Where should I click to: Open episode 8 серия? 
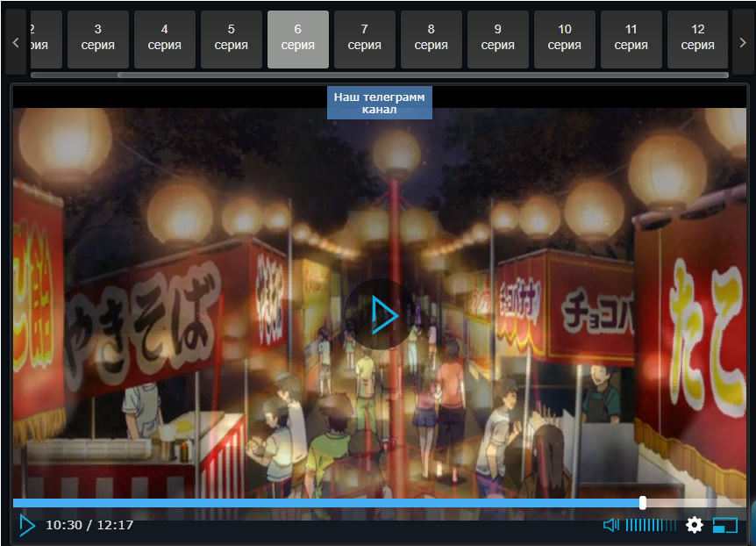(x=431, y=39)
